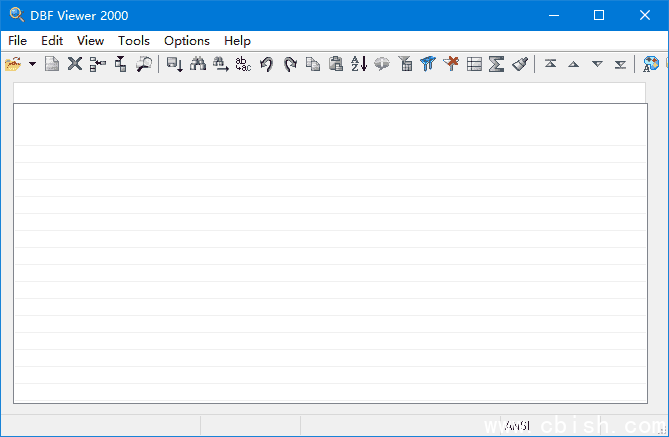This screenshot has height=437, width=669.
Task: Click the filter input bar above grid
Action: 329,93
